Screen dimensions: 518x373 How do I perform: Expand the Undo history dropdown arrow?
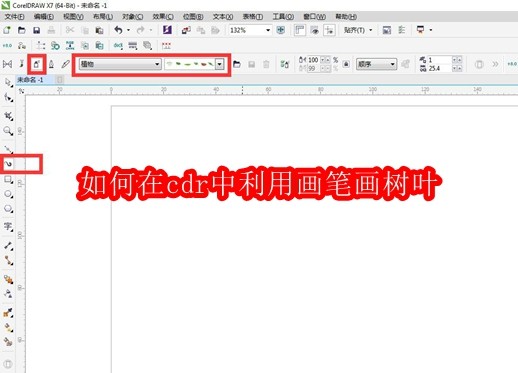[129, 30]
